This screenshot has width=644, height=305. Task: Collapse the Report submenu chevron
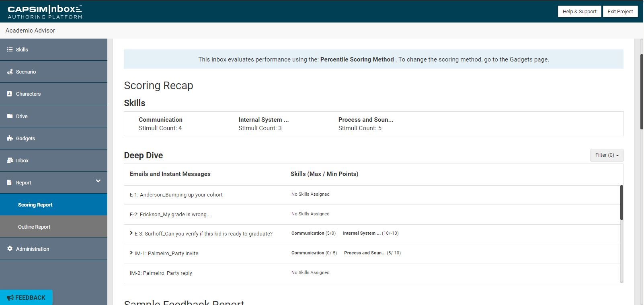[98, 181]
